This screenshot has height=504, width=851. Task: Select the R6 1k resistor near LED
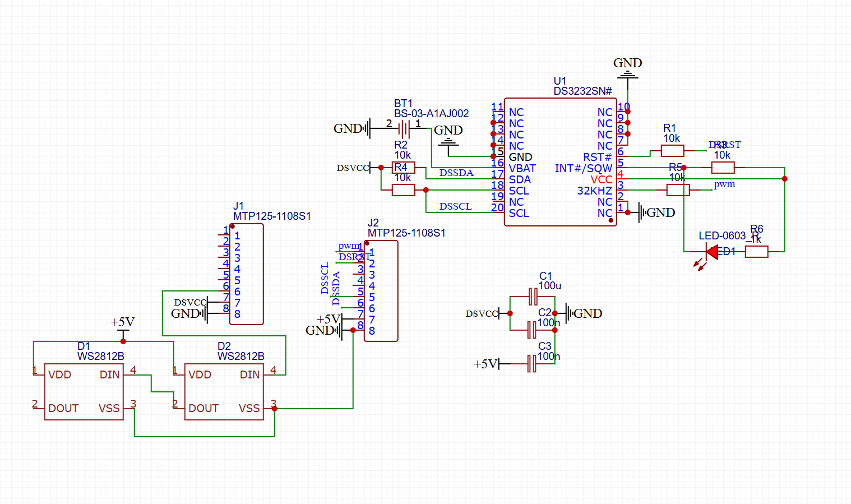[756, 252]
